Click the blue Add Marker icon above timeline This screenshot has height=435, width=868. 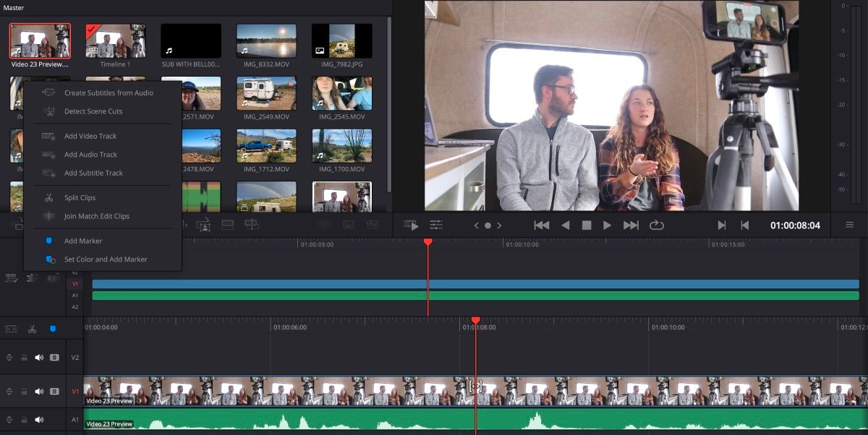(x=51, y=329)
